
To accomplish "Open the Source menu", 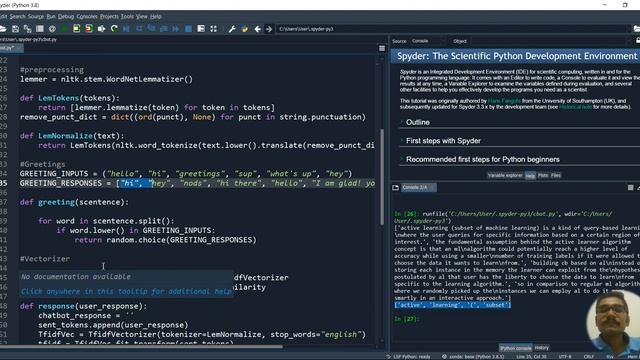I will (x=36, y=16).
